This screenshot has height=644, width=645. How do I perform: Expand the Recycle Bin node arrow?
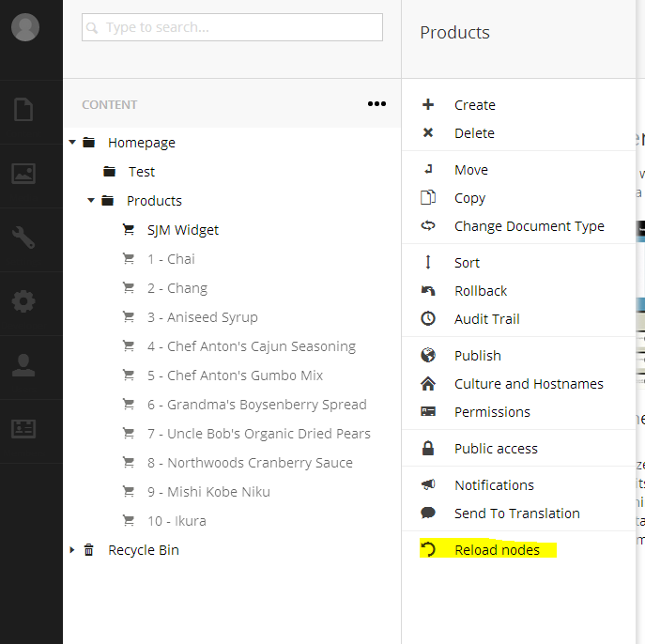pyautogui.click(x=72, y=550)
